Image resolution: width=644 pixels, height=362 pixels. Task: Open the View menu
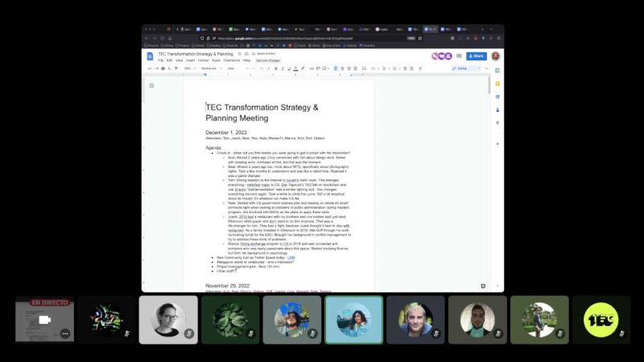pos(179,60)
